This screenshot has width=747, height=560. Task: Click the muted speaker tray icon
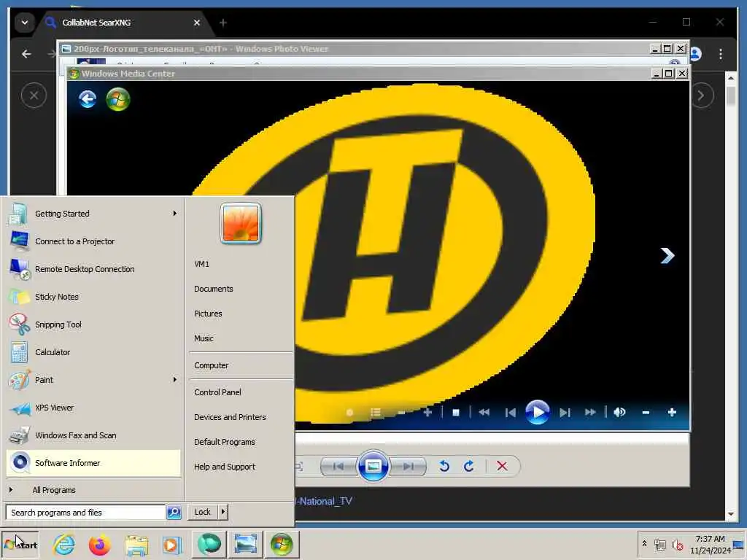point(677,544)
